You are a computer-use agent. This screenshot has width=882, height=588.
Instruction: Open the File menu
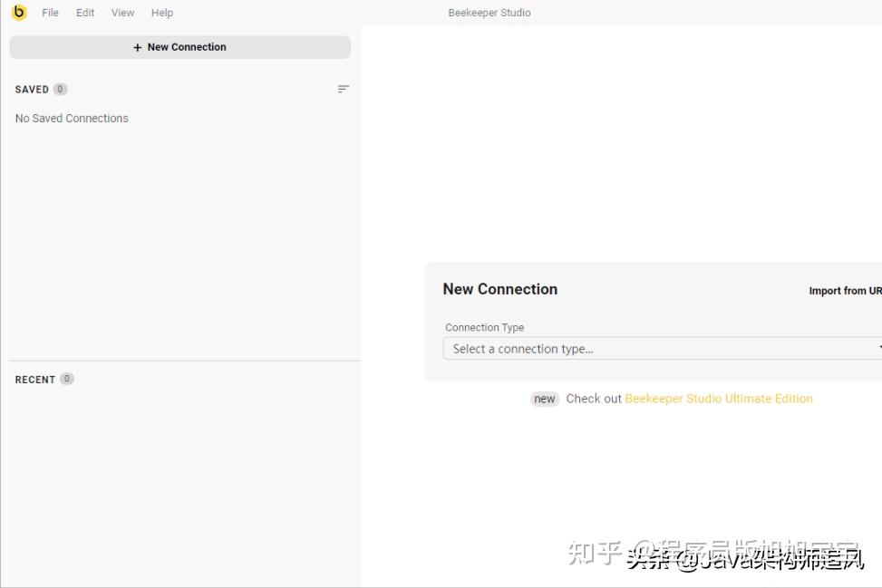pos(50,13)
